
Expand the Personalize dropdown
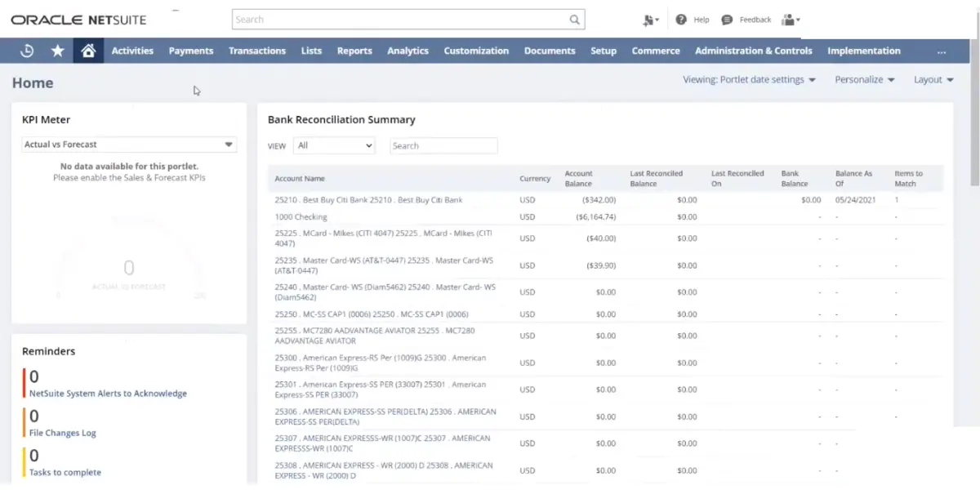coord(865,80)
